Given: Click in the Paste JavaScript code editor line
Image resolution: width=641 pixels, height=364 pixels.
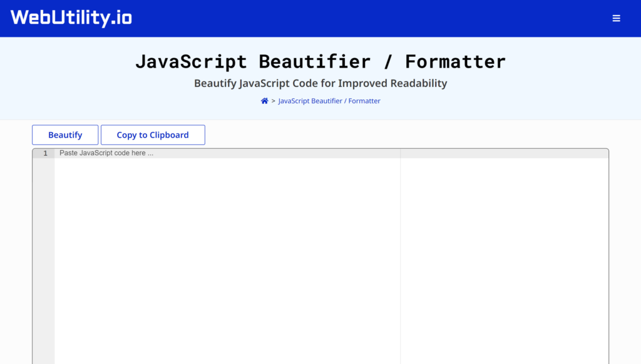Looking at the screenshot, I should pos(227,153).
